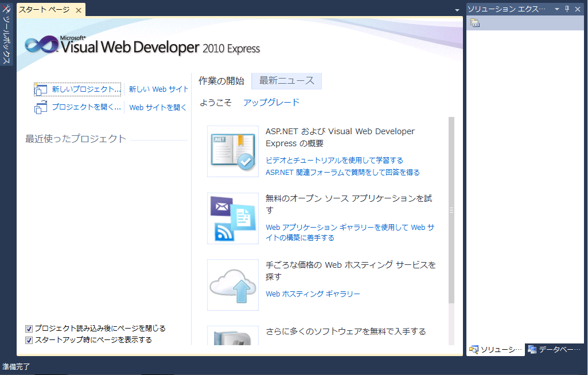This screenshot has width=588, height=375.
Task: Click the 最近使ったプロジェクト heading
Action: click(x=75, y=139)
